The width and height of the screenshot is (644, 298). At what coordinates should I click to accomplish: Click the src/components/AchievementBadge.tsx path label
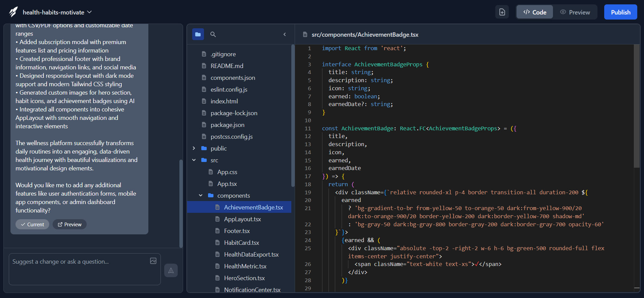(x=365, y=35)
